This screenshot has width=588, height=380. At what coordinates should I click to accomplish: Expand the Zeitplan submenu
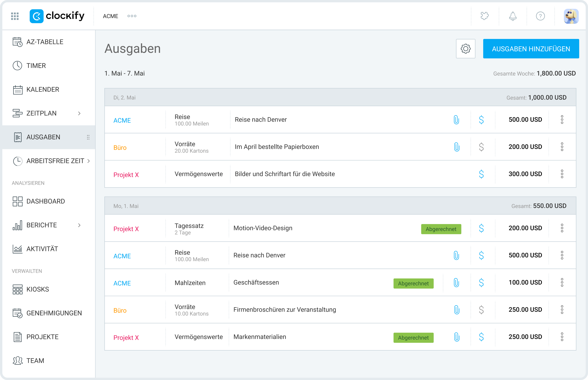pyautogui.click(x=80, y=113)
